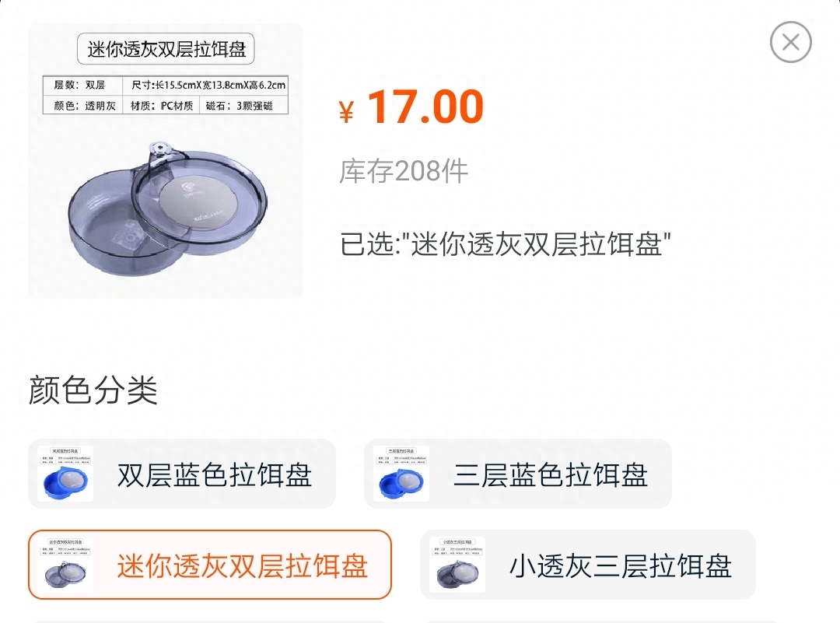This screenshot has width=840, height=623.
Task: Choose 小透灰三层拉饵盘 variant
Action: pyautogui.click(x=588, y=565)
